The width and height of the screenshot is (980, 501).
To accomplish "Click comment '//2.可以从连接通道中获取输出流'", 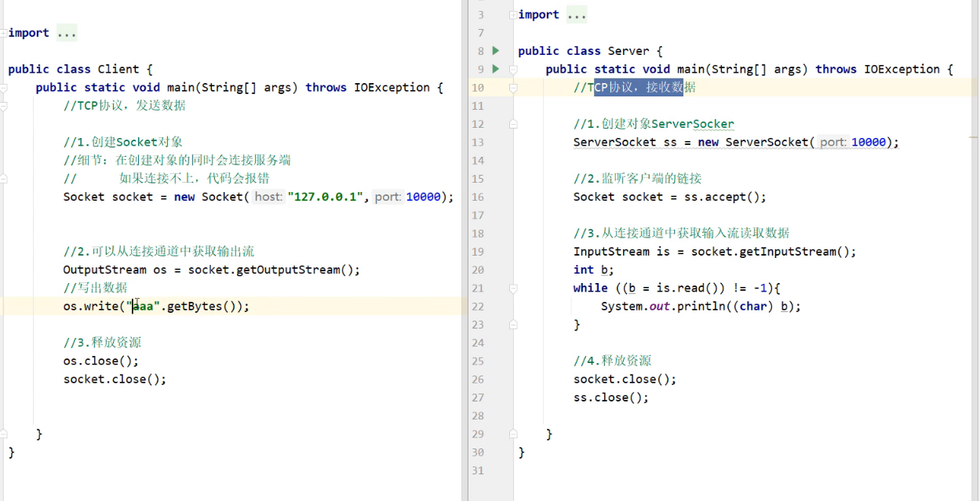I will pos(158,252).
